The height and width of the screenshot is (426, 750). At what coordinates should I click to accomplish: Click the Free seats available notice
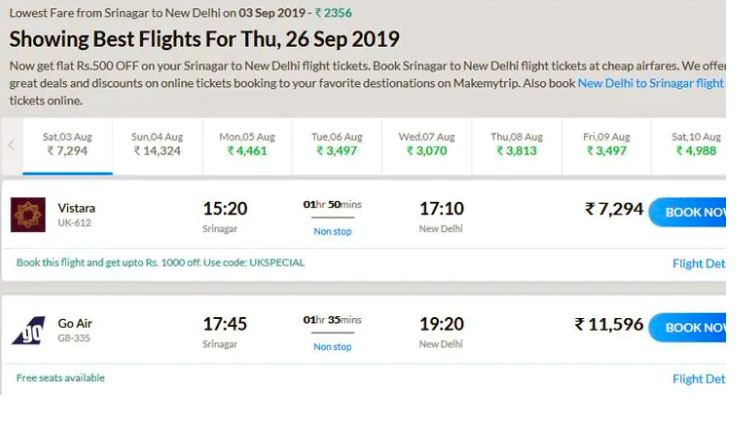pos(60,378)
